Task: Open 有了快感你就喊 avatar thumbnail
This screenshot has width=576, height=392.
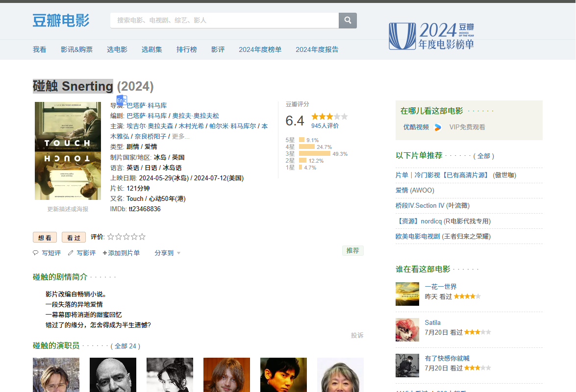Action: (407, 366)
